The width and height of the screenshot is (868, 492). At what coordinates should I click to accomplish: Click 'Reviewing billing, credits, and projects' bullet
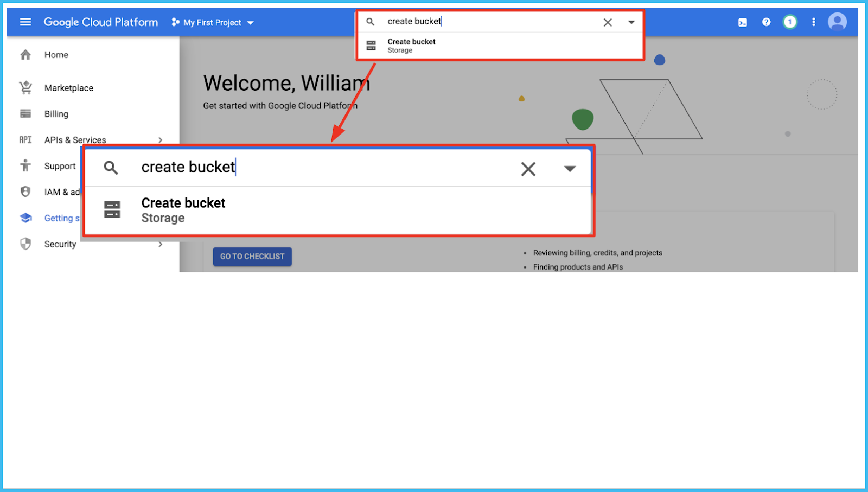[x=598, y=253]
